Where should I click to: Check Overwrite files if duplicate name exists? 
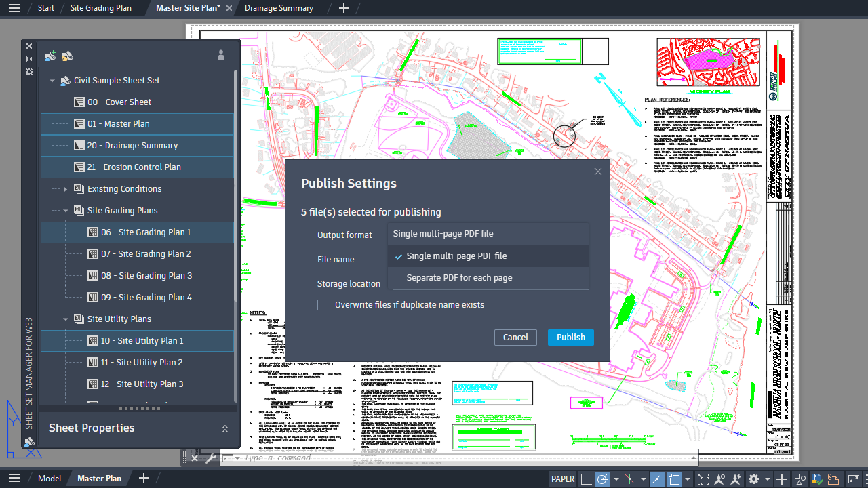point(323,304)
